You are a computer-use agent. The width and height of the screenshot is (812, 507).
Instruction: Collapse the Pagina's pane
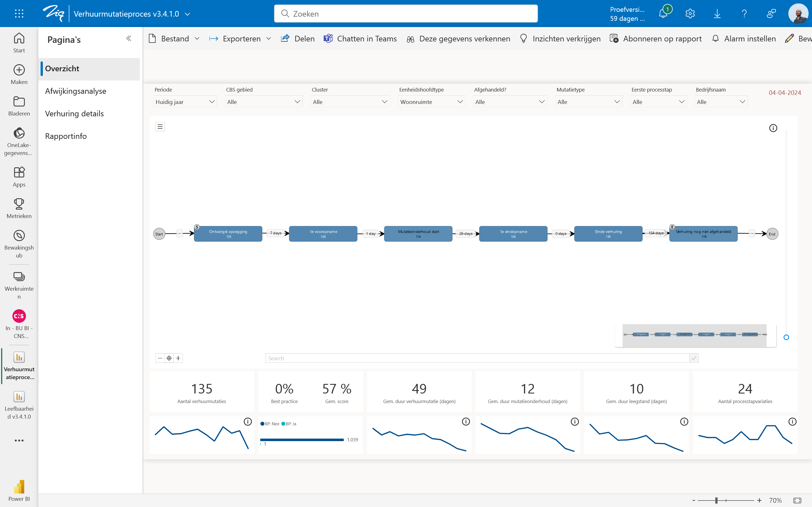tap(129, 39)
